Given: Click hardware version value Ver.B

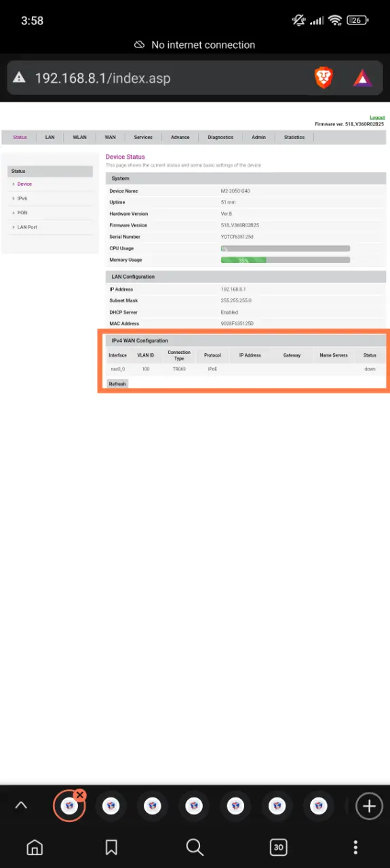Looking at the screenshot, I should point(227,214).
